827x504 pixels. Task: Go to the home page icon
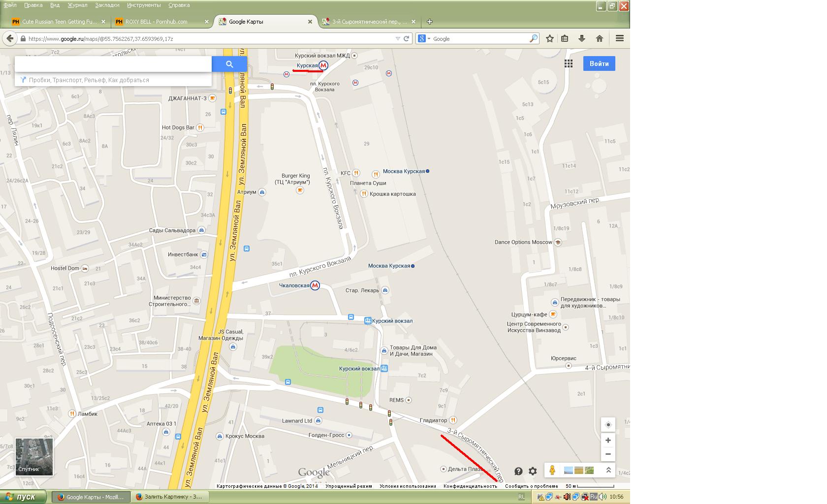600,38
